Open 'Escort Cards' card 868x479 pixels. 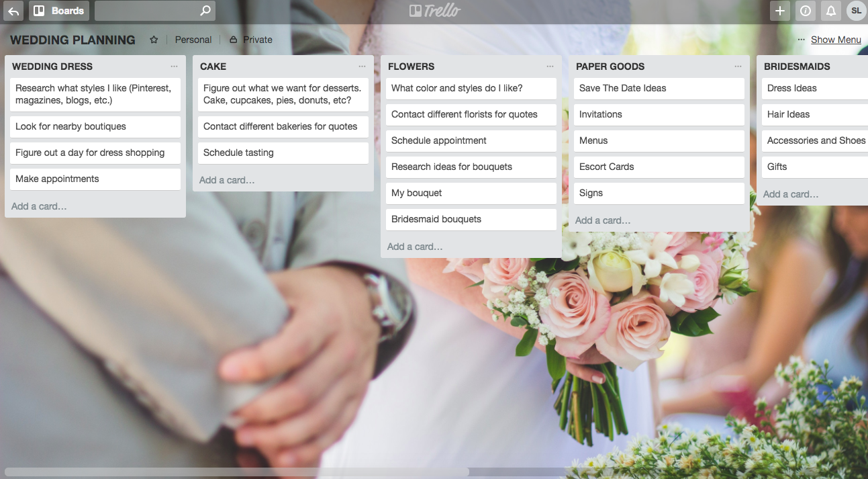pos(659,167)
